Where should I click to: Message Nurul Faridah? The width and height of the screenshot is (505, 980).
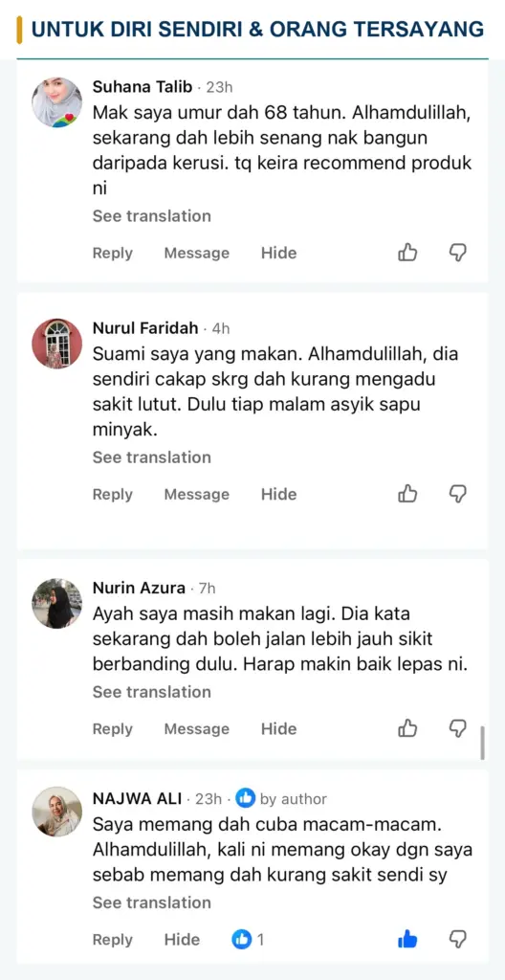pyautogui.click(x=197, y=495)
